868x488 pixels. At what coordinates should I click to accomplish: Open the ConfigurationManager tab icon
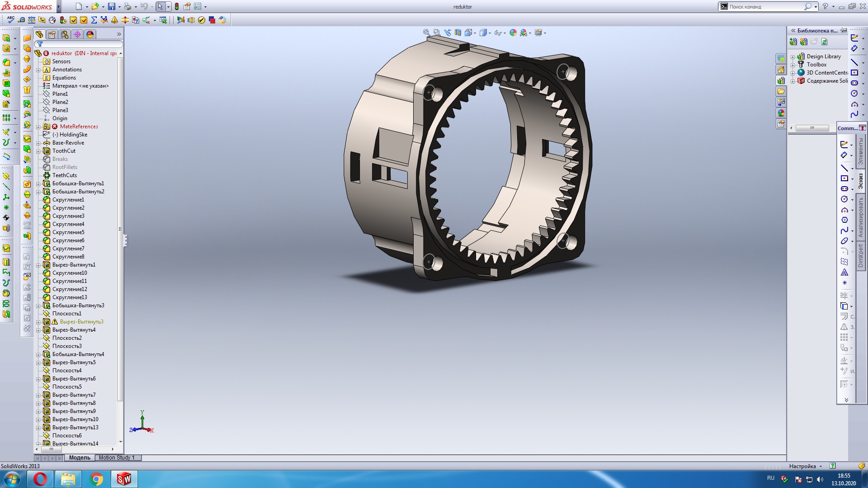point(65,34)
